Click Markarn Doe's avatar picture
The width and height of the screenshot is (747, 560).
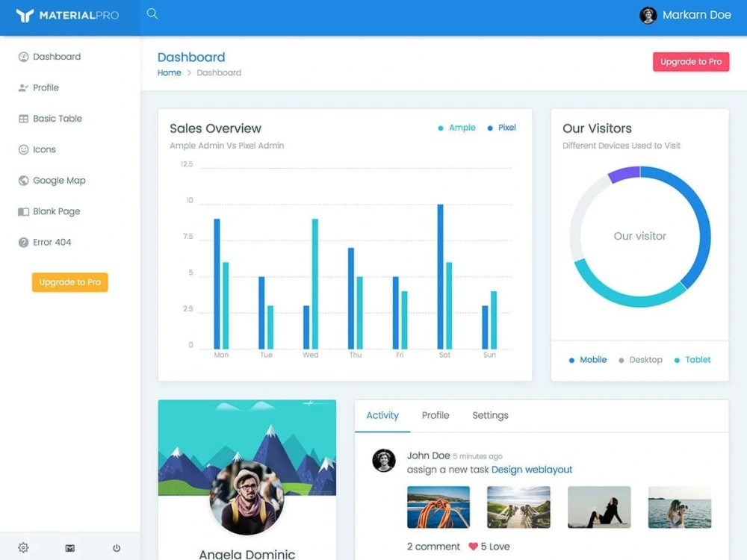[x=648, y=15]
